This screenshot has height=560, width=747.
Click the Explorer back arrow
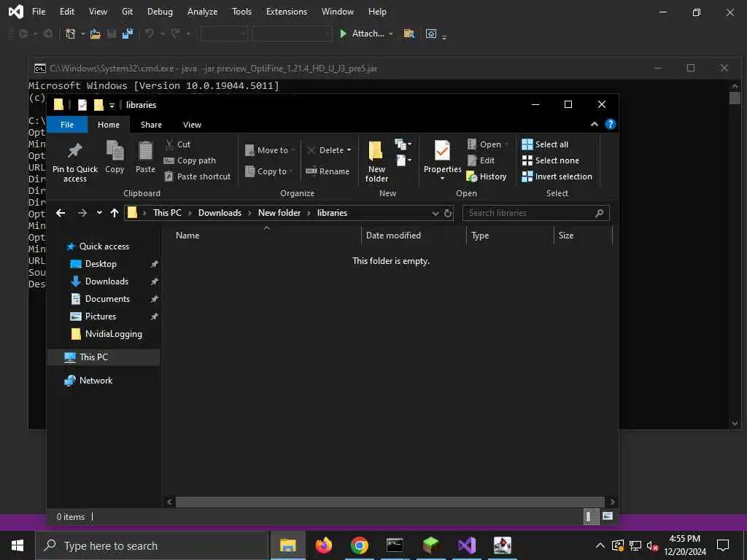pos(61,213)
